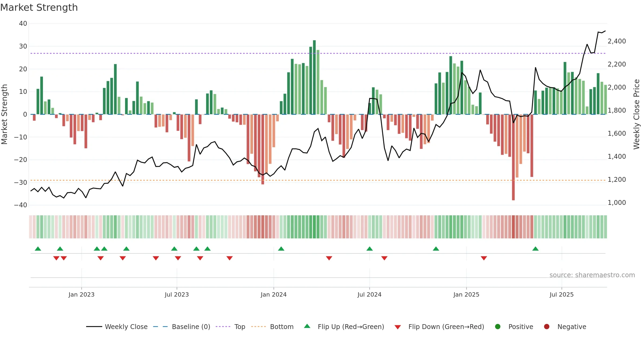
Task: Select the last red flip-down triangle before Jan 2024
Action: pos(229,258)
